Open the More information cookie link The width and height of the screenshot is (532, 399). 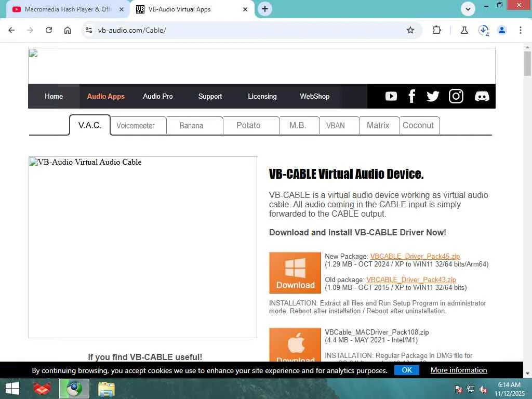tap(459, 370)
